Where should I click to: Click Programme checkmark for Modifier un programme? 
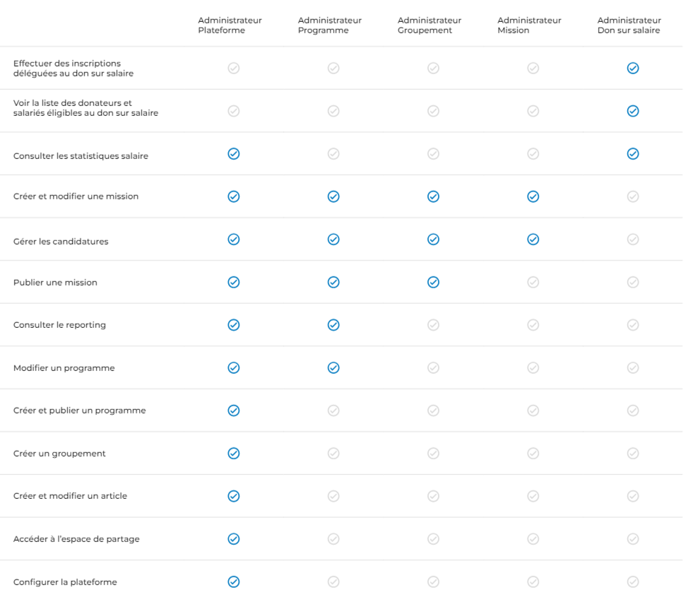[333, 367]
